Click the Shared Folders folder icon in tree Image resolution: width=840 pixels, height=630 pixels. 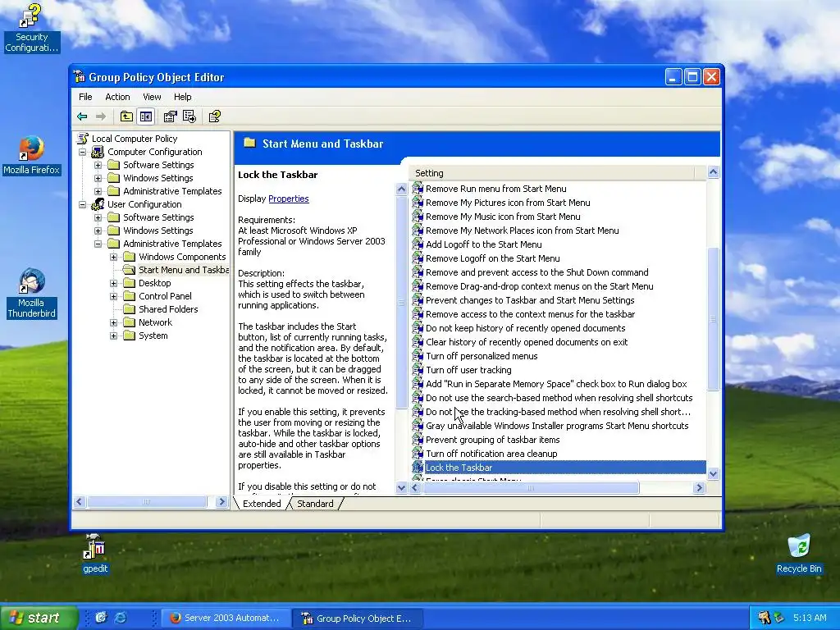coord(129,309)
